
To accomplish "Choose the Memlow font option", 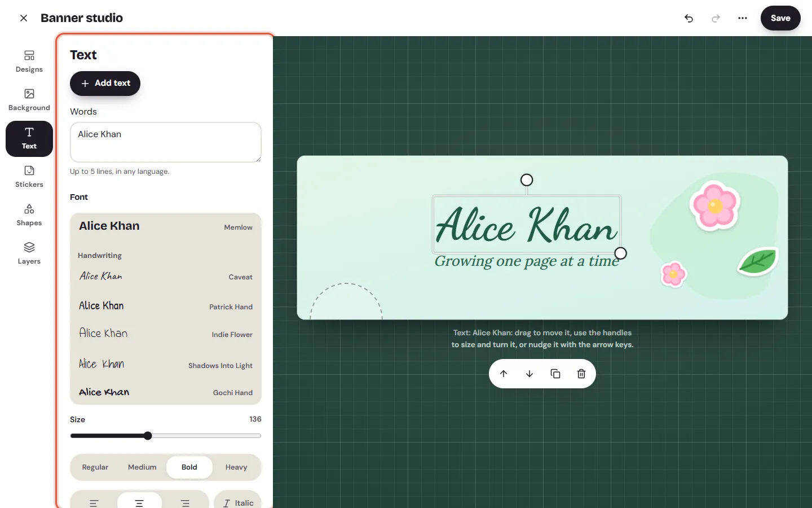I will (x=166, y=226).
